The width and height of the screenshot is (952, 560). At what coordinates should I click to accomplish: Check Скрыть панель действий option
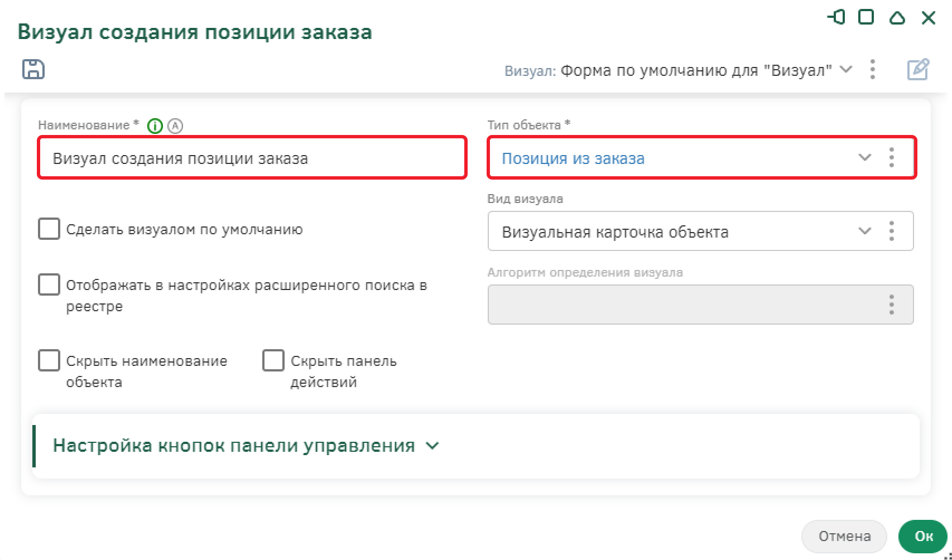pos(273,360)
